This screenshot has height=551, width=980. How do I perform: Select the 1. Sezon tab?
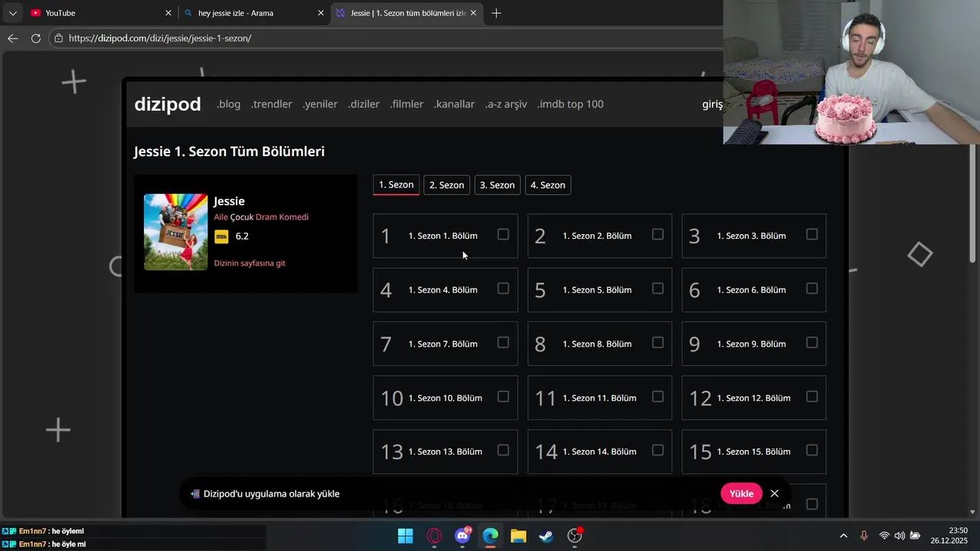(396, 184)
